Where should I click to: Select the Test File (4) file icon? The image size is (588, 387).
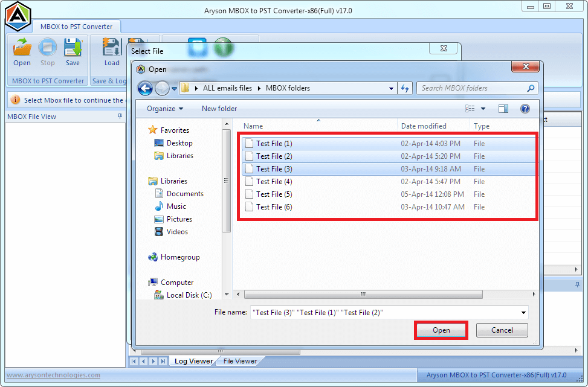point(250,182)
